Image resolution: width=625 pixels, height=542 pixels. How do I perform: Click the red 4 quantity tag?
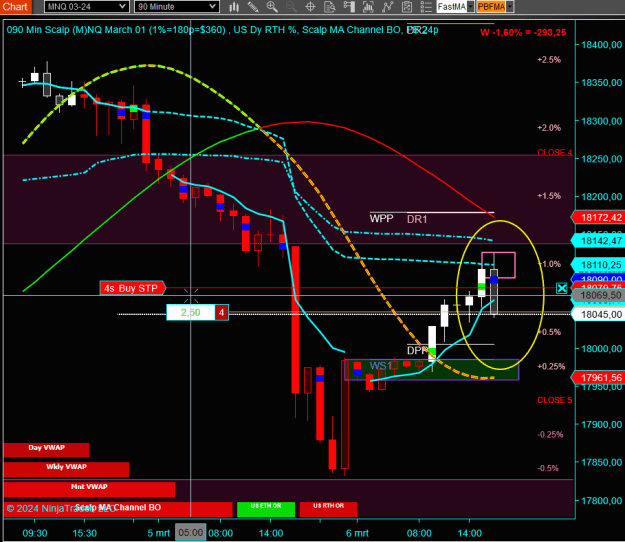pyautogui.click(x=222, y=312)
